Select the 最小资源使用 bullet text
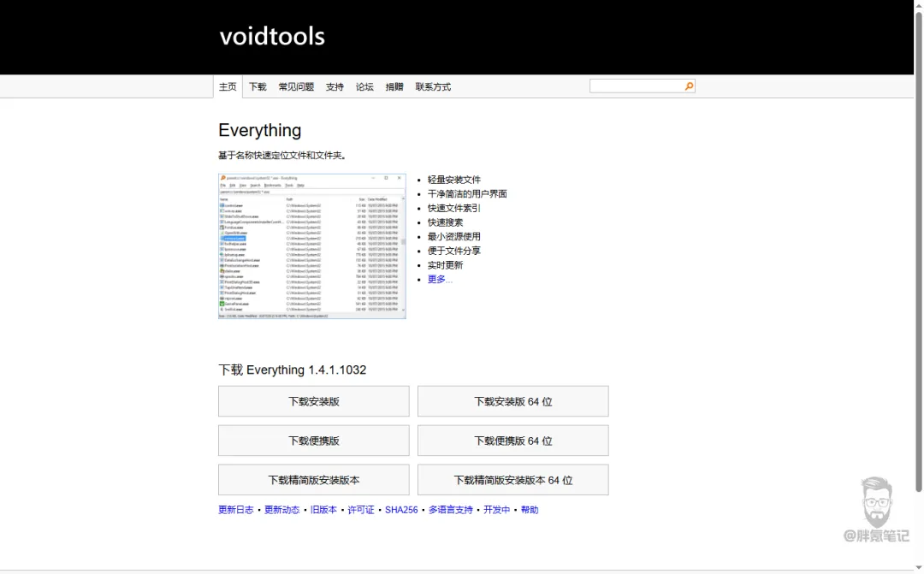Viewport: 924px width, 574px height. (x=453, y=236)
